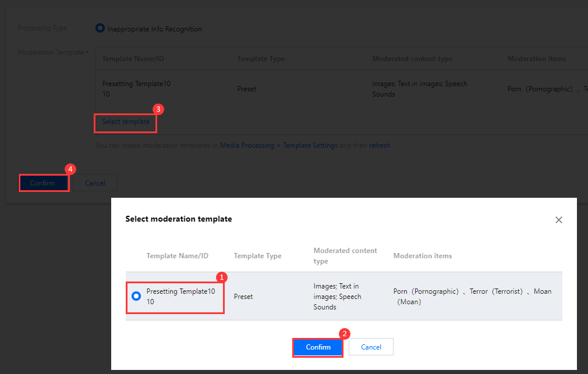Viewport: 588px width, 374px height.
Task: Follow the Media Processing link
Action: pyautogui.click(x=247, y=145)
